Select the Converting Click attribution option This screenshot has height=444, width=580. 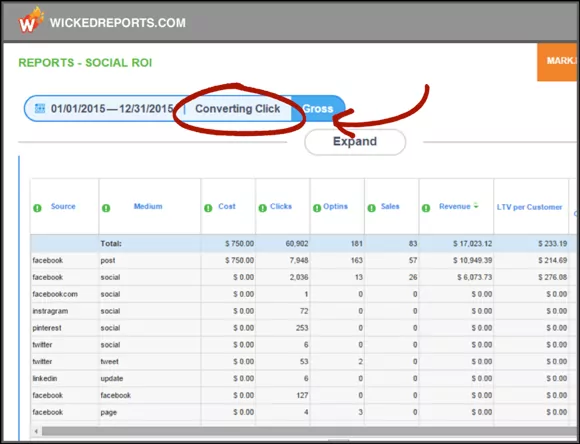[x=237, y=109]
